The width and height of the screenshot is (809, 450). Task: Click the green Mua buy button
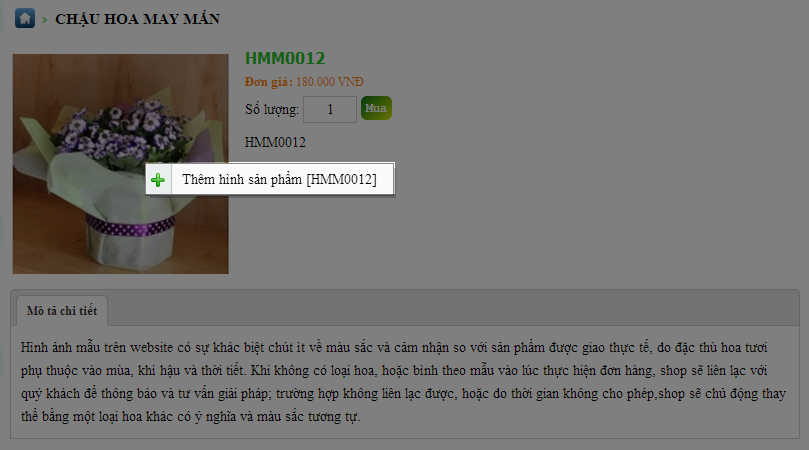[376, 108]
